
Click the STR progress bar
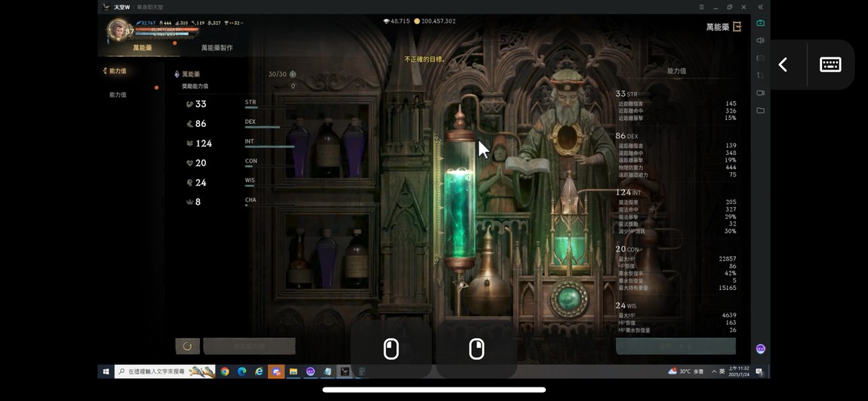269,107
